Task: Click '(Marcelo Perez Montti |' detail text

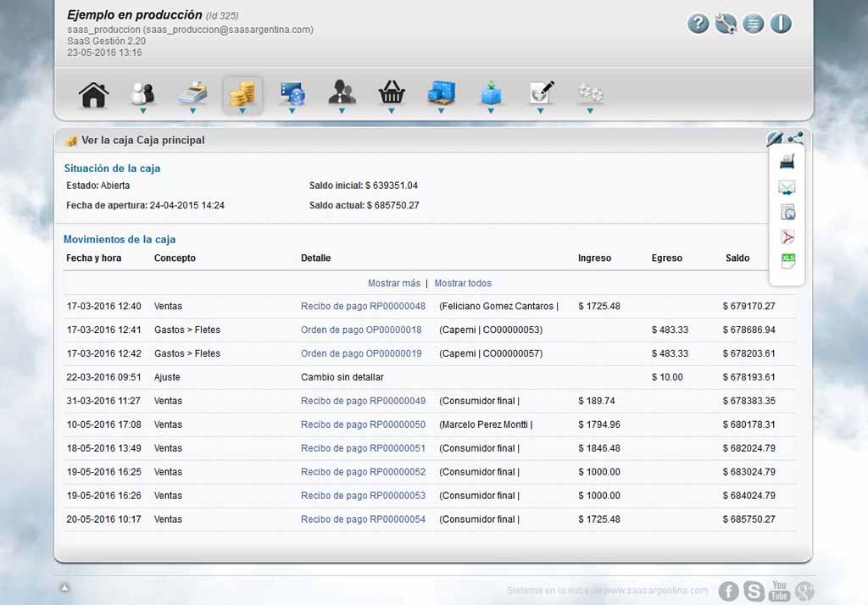Action: (486, 425)
